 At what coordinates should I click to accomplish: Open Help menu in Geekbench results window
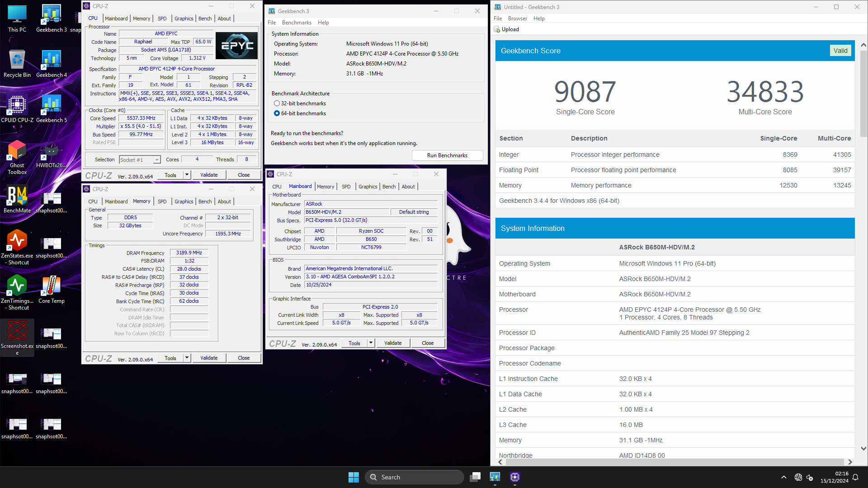[539, 19]
